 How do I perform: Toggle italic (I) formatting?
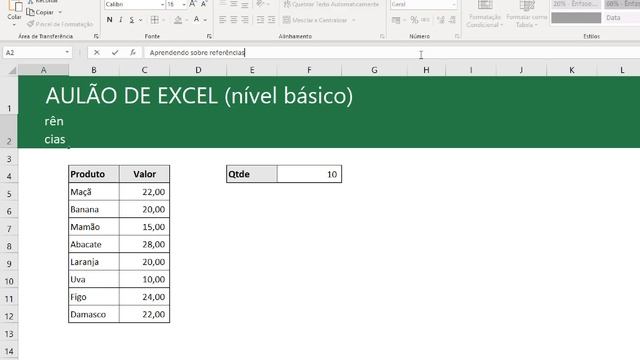click(x=121, y=20)
